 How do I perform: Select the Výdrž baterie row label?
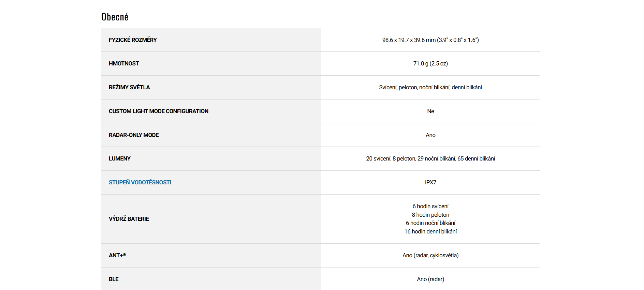click(129, 219)
